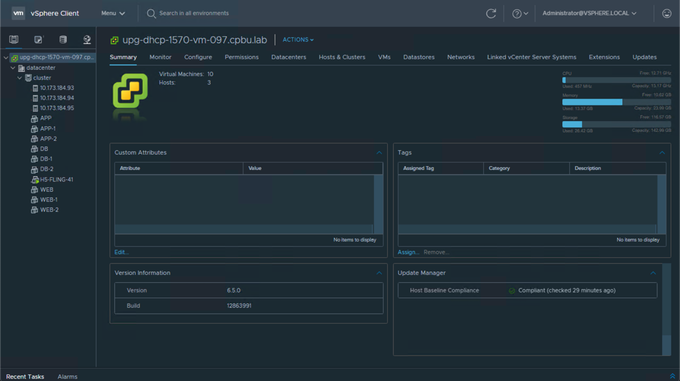
Task: Click the VM icon next to WEB
Action: pyautogui.click(x=34, y=189)
